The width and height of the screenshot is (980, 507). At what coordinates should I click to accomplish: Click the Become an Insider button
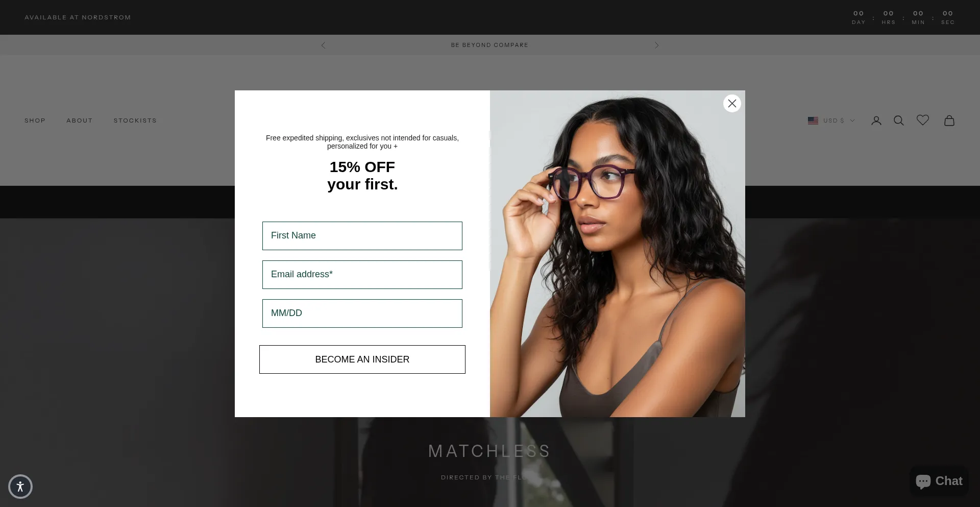click(362, 359)
